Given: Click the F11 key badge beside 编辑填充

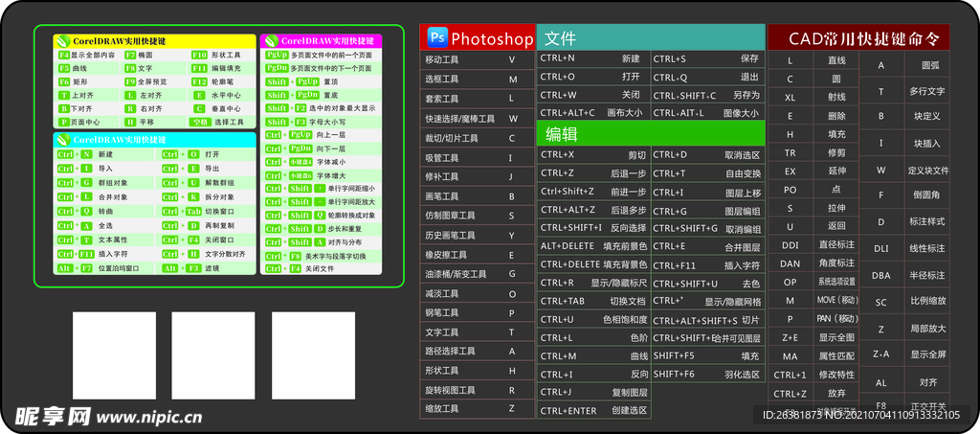Looking at the screenshot, I should click(x=199, y=68).
